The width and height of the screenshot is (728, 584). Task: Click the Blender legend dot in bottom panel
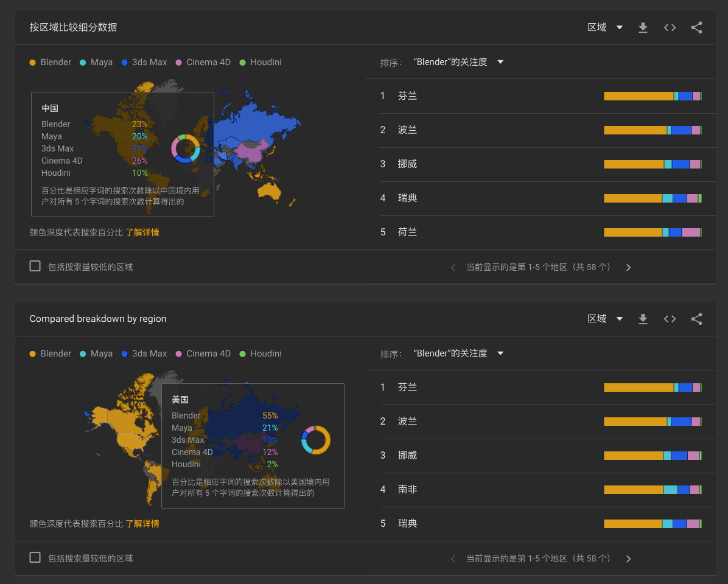coord(32,354)
